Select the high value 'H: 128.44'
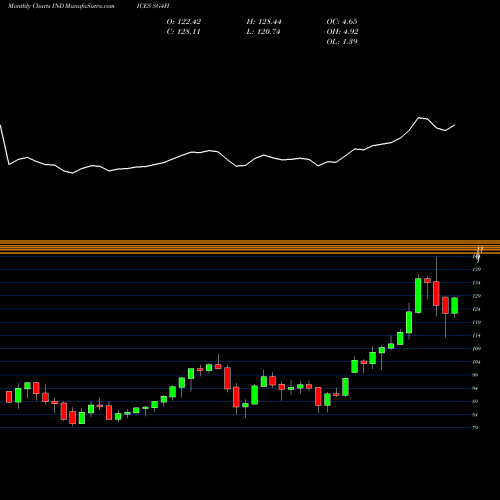500x500 pixels. point(264,22)
